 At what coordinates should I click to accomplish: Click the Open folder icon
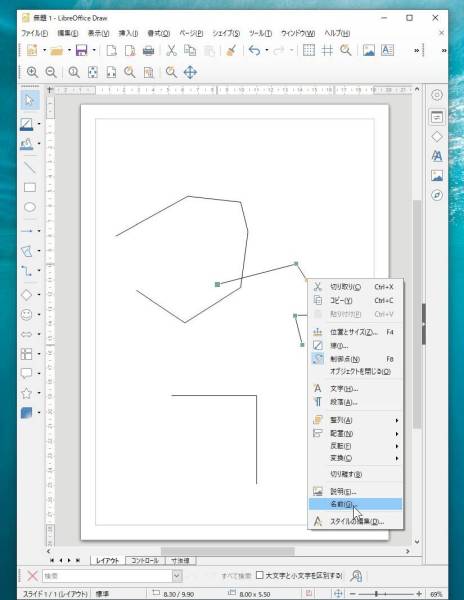(57, 51)
